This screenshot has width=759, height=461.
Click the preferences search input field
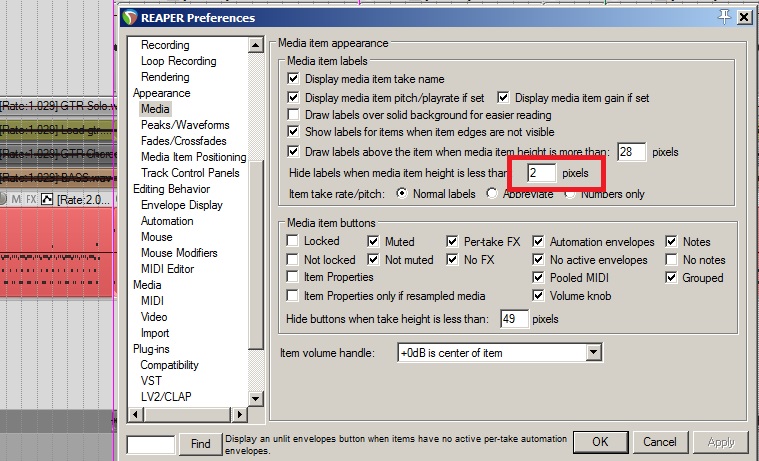(151, 444)
